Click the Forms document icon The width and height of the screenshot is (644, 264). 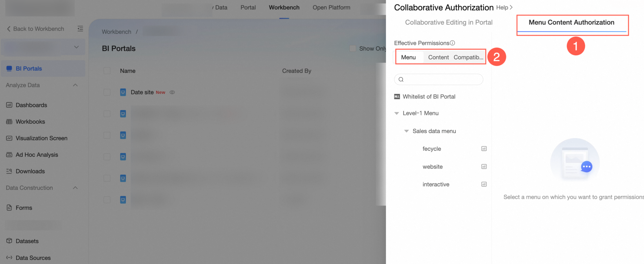(9, 208)
